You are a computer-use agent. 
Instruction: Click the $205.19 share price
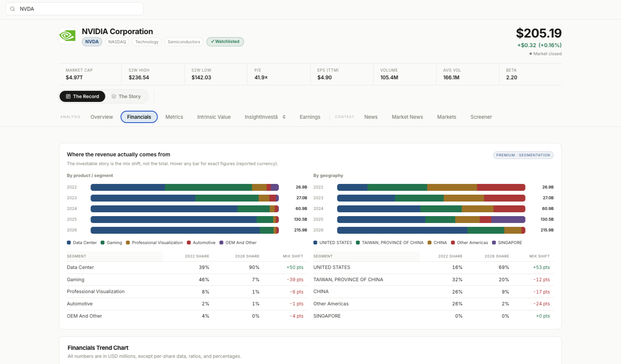(x=539, y=33)
